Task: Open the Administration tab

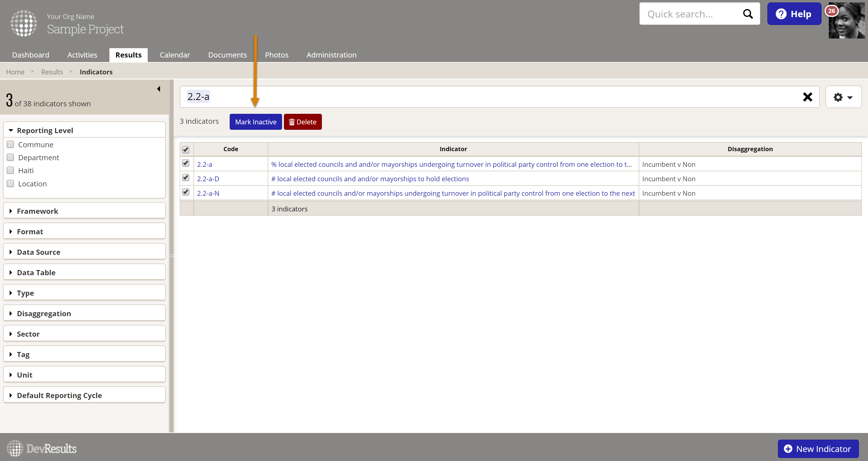Action: [331, 55]
